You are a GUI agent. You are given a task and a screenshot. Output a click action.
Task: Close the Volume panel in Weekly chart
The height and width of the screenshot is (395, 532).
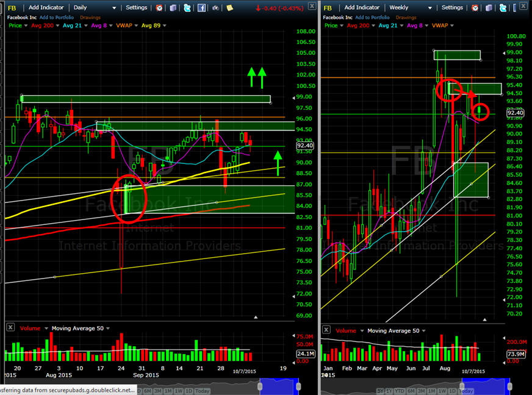(x=326, y=330)
